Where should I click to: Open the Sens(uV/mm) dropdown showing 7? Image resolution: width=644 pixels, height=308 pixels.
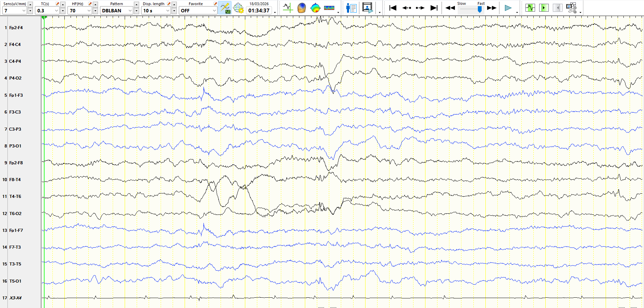click(x=15, y=11)
